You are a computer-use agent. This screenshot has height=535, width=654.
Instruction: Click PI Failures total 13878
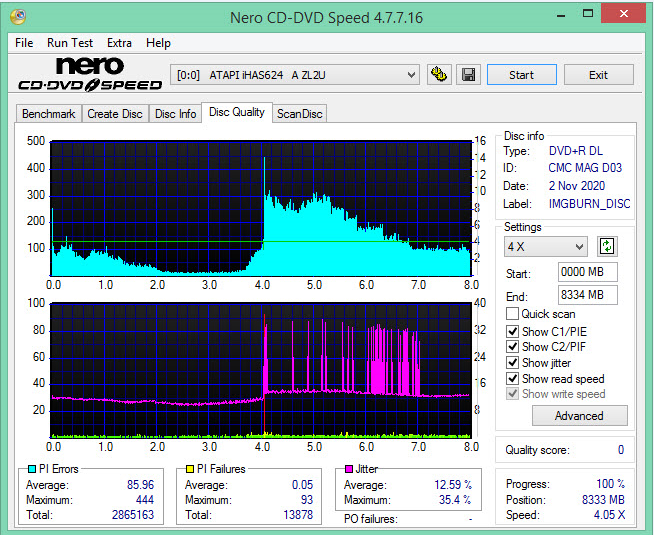298,515
